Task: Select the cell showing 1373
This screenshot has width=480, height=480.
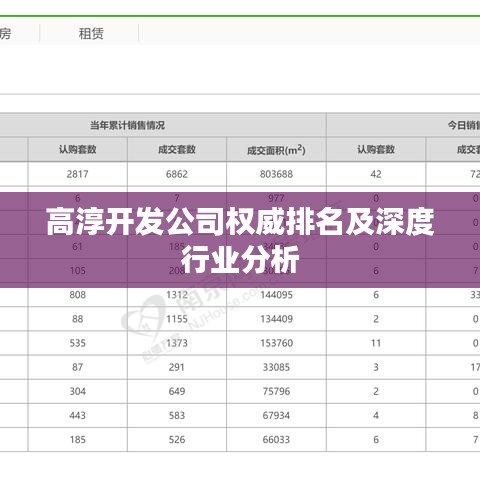Action: click(x=177, y=343)
